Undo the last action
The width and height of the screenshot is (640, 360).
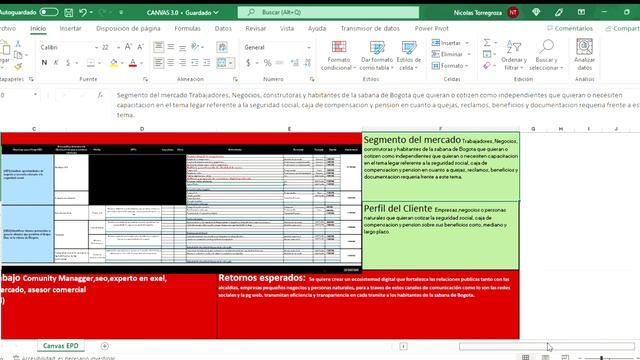click(83, 13)
